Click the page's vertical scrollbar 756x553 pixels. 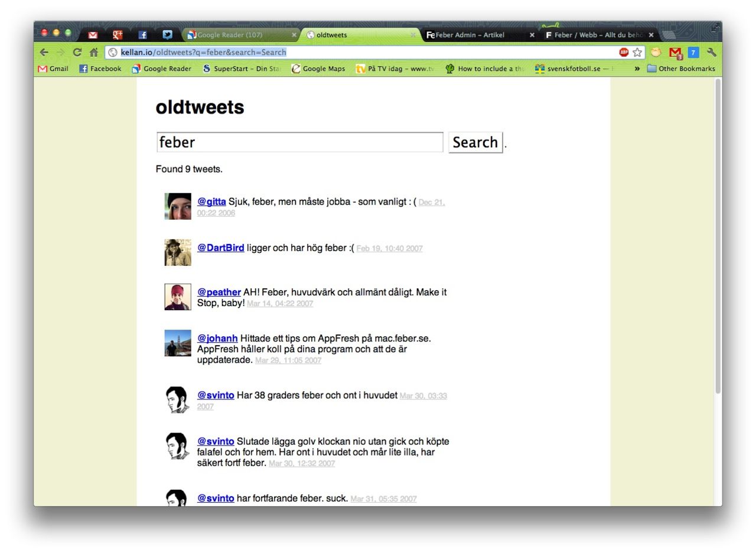[718, 236]
